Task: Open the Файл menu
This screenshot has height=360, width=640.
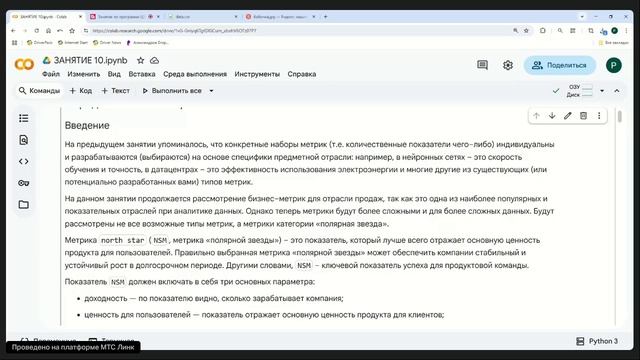Action: (x=51, y=74)
